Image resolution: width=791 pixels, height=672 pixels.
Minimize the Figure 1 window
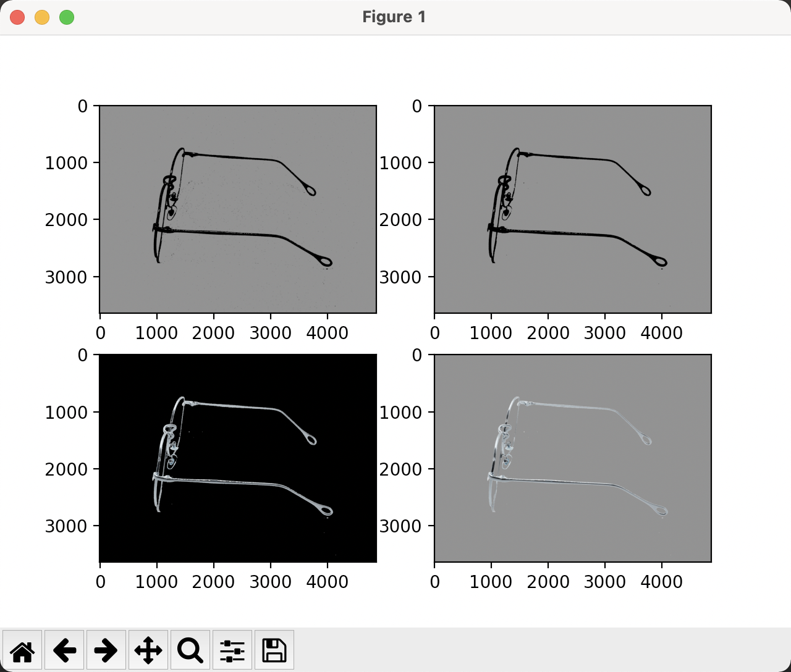(x=42, y=17)
